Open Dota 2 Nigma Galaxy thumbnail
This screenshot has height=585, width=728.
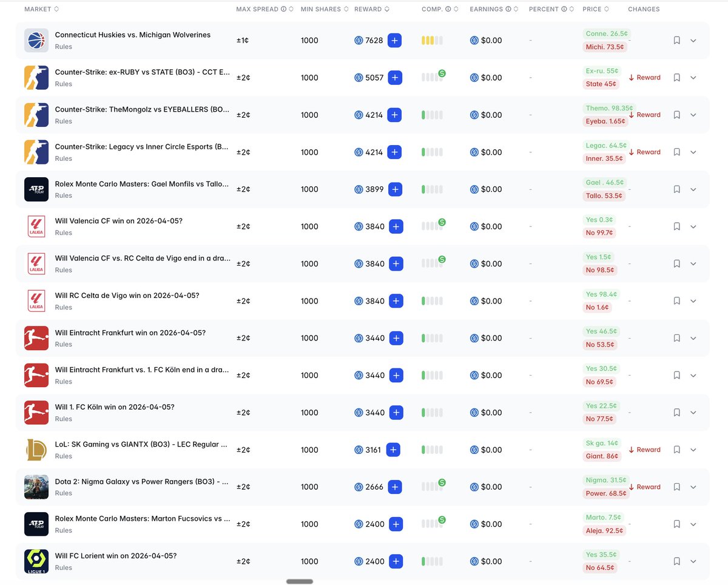36,487
